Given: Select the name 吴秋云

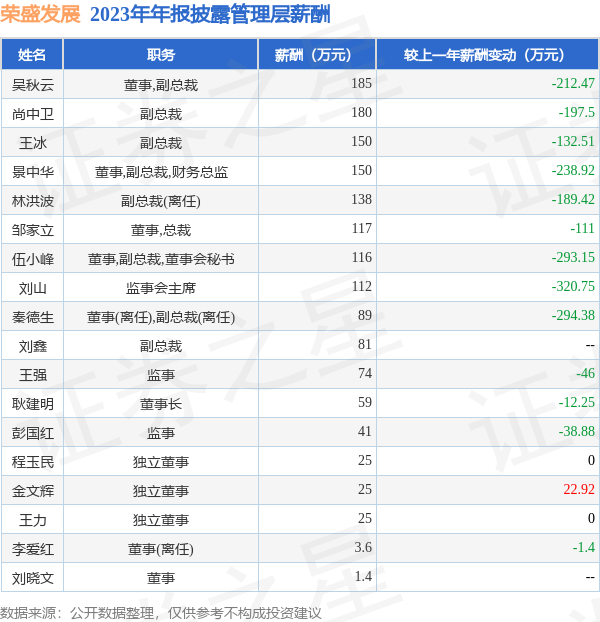Looking at the screenshot, I should 33,85.
